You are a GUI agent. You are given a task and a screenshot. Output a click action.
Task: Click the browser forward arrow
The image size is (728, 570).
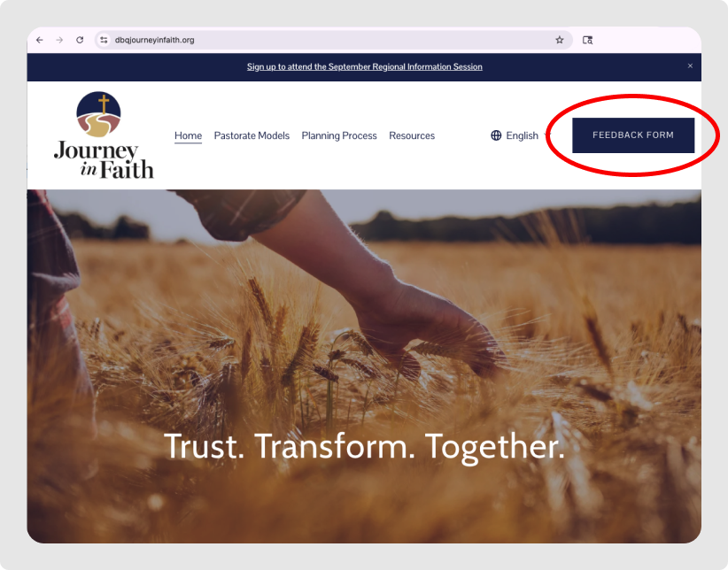[x=59, y=40]
